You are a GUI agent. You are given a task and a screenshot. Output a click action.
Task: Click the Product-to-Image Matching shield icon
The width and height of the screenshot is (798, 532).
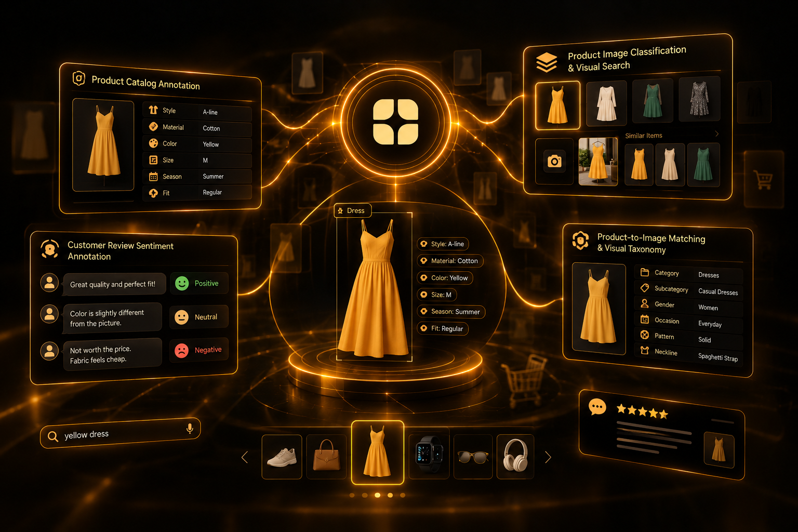point(580,241)
